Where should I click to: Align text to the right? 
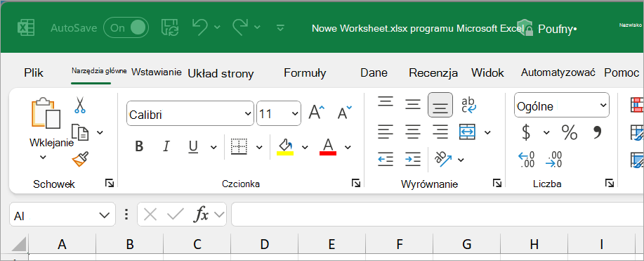[440, 132]
